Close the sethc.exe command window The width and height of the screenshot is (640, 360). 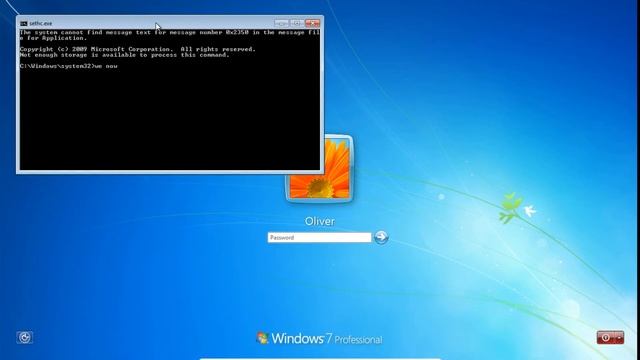pos(313,23)
